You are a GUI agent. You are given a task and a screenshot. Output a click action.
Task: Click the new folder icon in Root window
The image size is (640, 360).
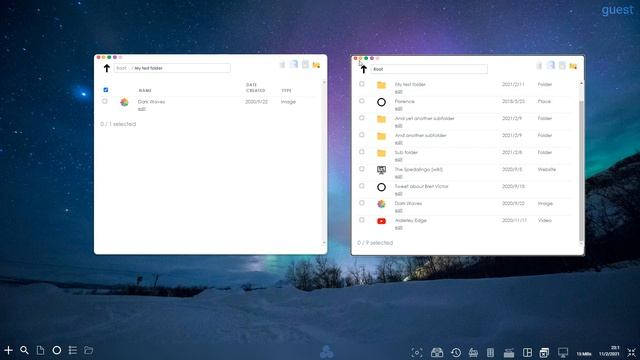click(x=573, y=66)
